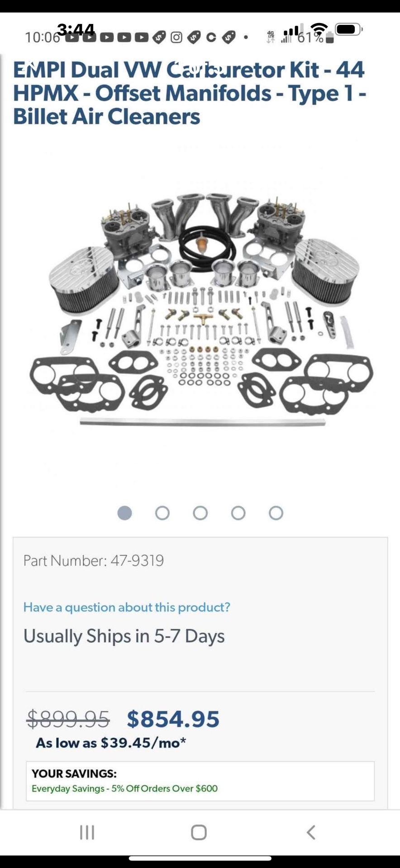400x868 pixels.
Task: Tap the Wi-Fi signal icon
Action: [x=319, y=29]
